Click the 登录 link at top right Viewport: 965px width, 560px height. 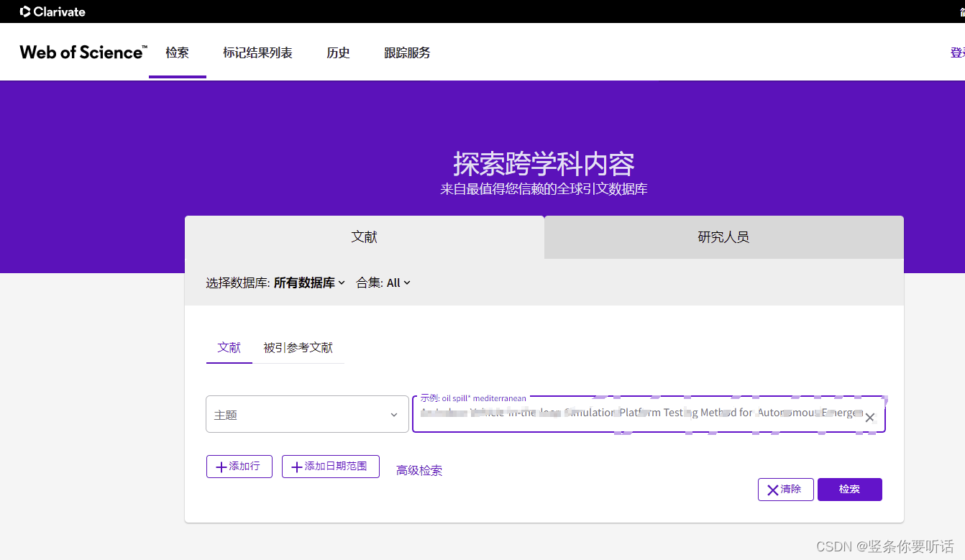pyautogui.click(x=957, y=52)
